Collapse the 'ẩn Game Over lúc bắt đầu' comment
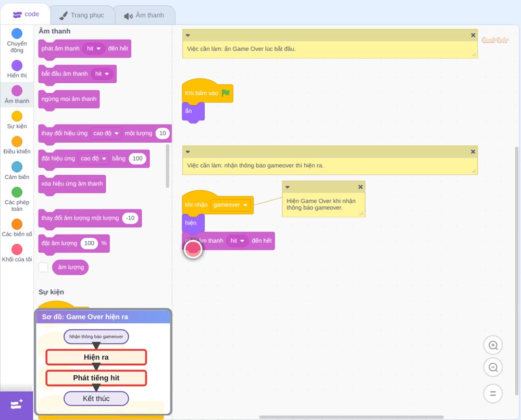521x420 pixels. tap(188, 35)
